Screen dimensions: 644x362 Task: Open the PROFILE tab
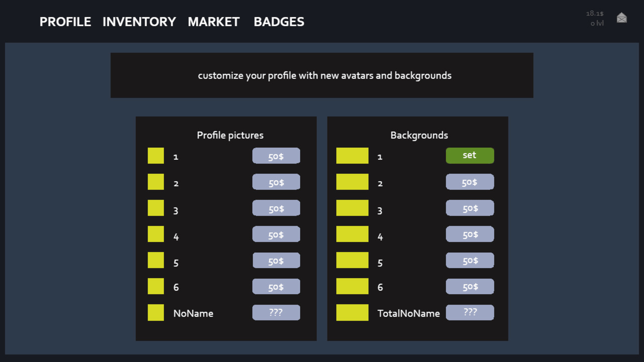tap(65, 22)
